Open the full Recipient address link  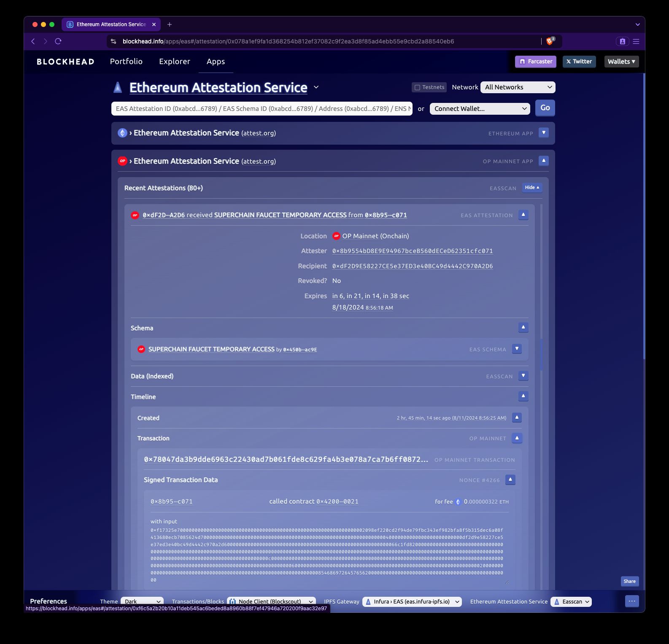click(413, 266)
